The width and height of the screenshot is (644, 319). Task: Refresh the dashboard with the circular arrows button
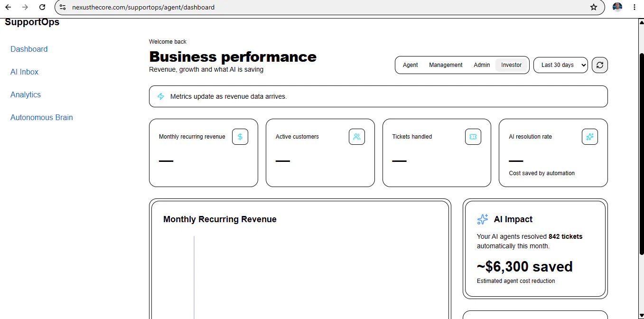pos(600,65)
